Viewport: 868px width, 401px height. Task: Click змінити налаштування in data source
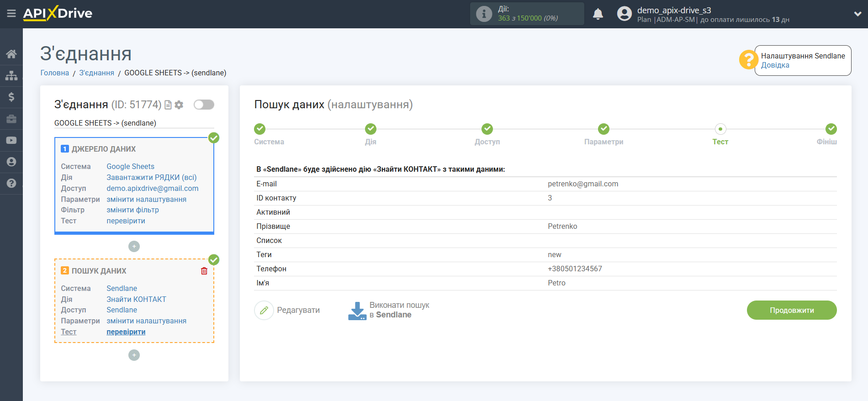[x=147, y=200]
